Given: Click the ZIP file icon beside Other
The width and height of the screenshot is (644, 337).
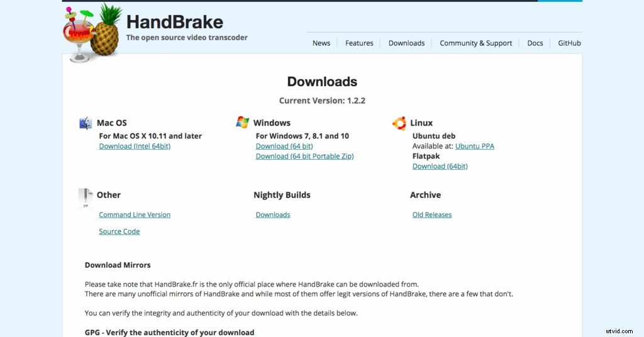Looking at the screenshot, I should click(86, 197).
